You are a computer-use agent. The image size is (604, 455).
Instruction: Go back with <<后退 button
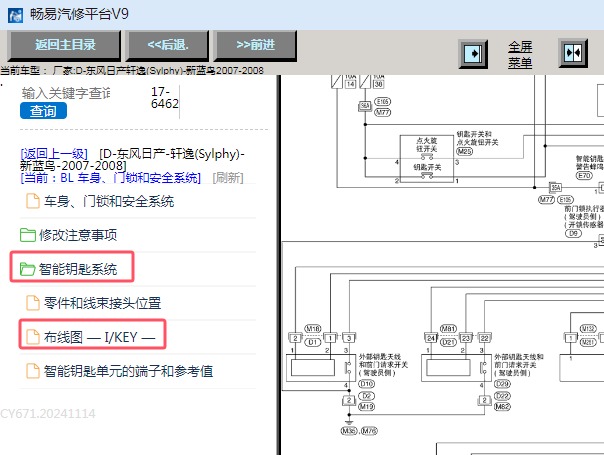click(168, 45)
